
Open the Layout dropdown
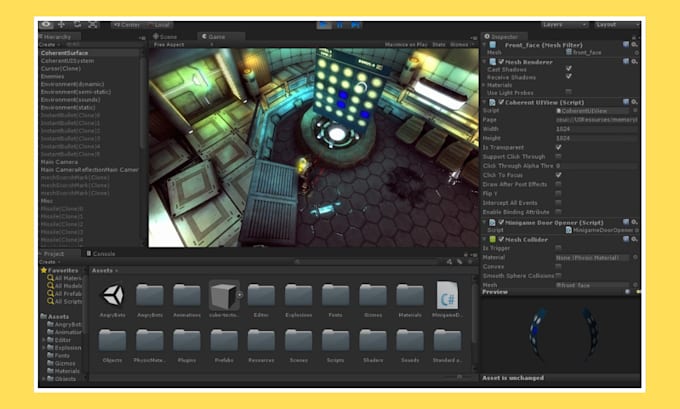(x=617, y=25)
